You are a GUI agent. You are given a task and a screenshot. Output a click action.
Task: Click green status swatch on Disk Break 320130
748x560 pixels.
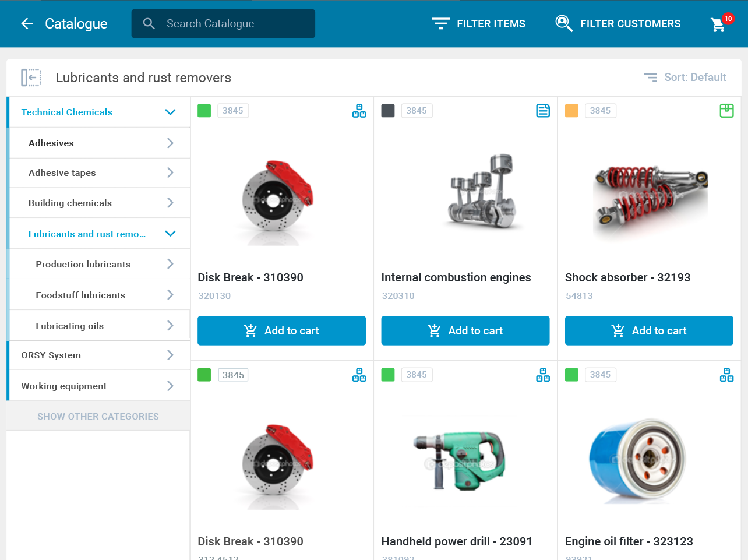pos(204,111)
